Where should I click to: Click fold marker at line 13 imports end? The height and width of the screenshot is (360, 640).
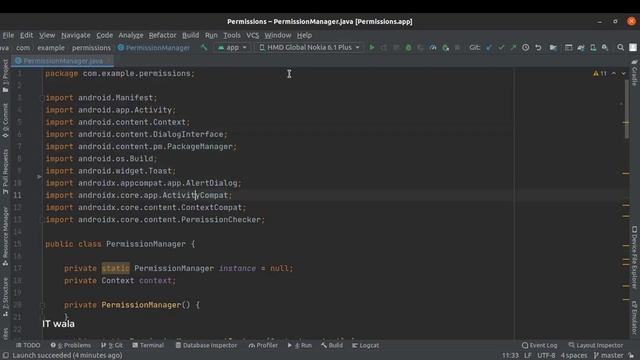(x=42, y=220)
